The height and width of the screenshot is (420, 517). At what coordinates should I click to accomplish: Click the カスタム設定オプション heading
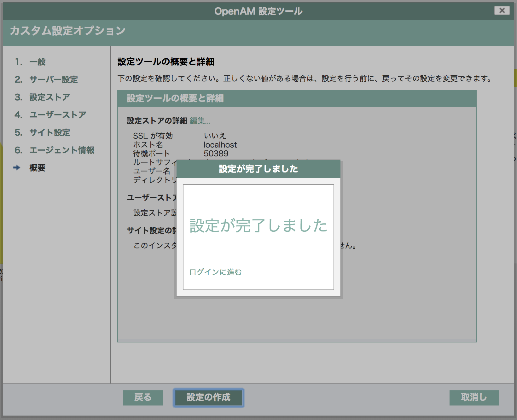(68, 31)
